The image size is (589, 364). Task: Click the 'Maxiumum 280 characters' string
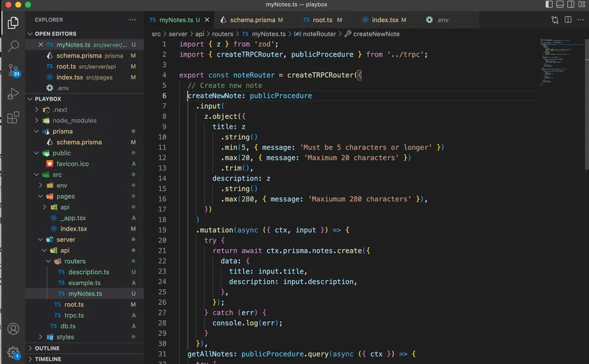point(360,199)
